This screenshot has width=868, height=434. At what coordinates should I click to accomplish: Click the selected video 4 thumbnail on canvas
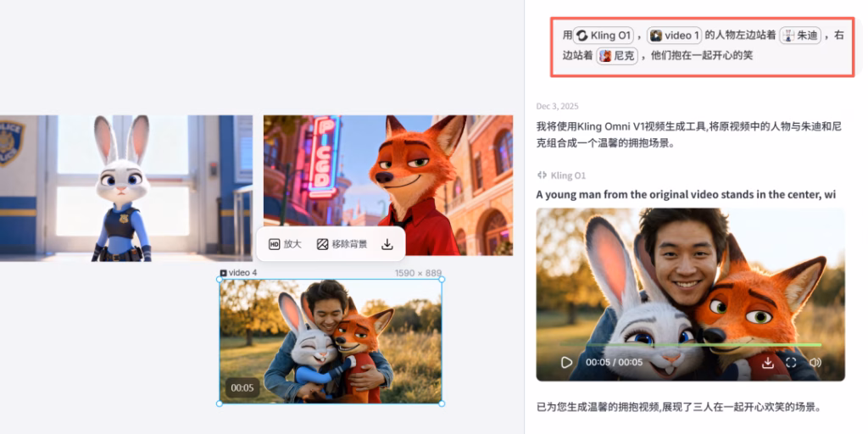click(x=331, y=339)
